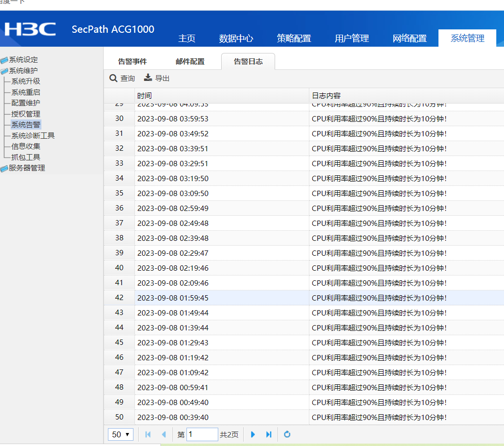Click the H3C logo

[x=30, y=29]
